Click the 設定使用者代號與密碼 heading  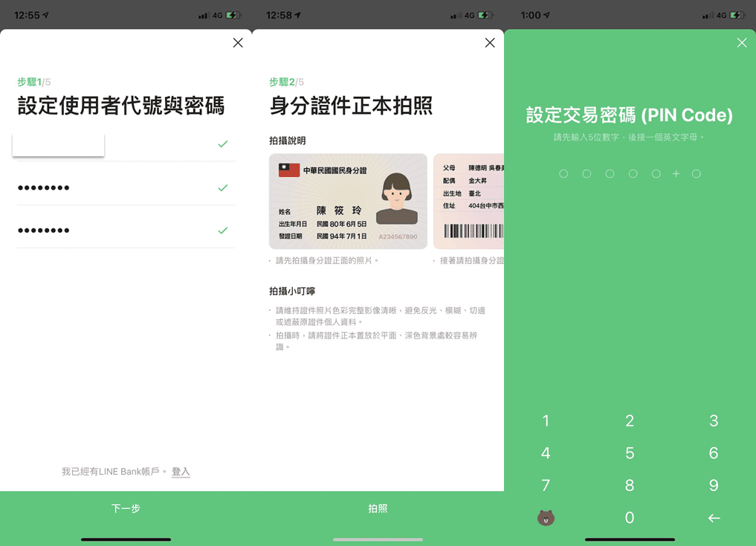(121, 106)
